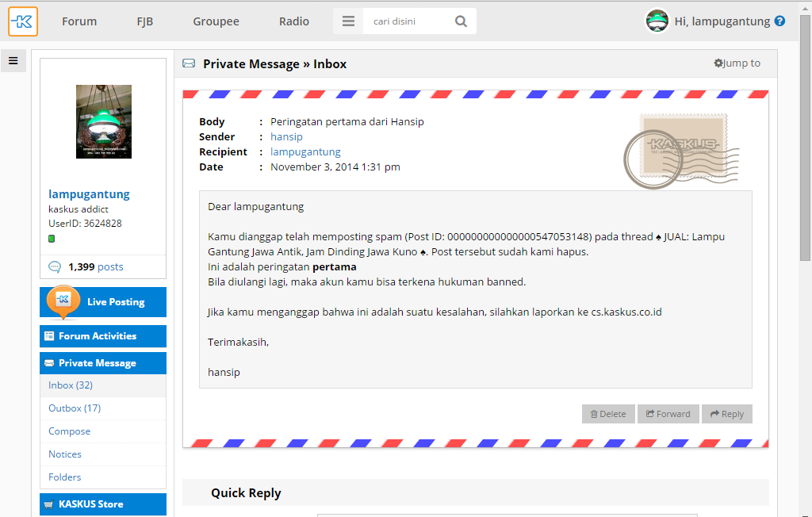Click the date 'November 3, 2014 1:31 pm'

[335, 167]
